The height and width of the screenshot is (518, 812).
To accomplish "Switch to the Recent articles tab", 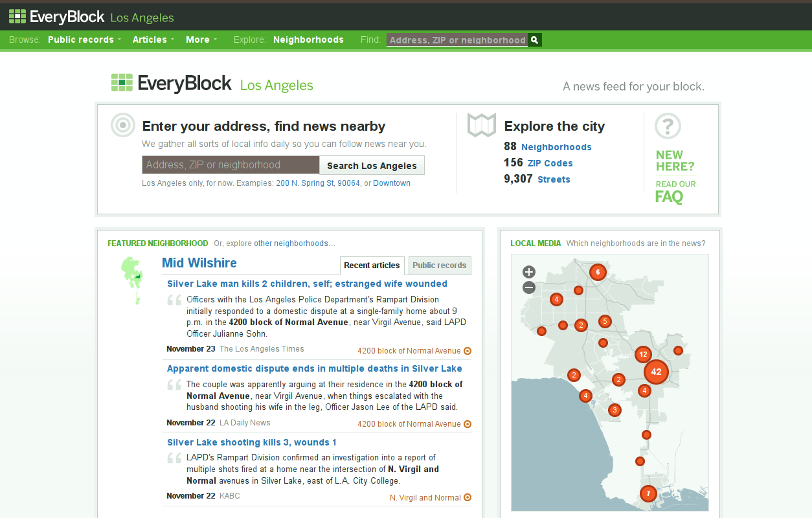I will point(372,265).
